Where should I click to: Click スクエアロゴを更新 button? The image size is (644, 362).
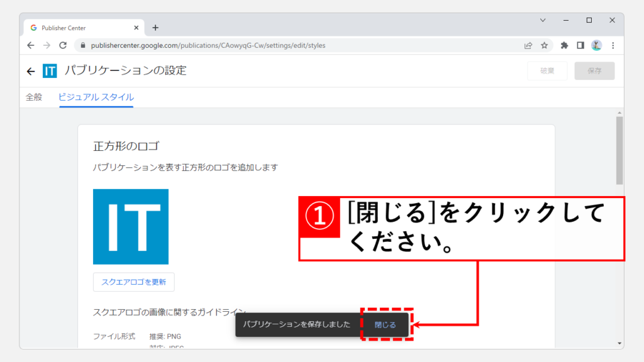[133, 282]
